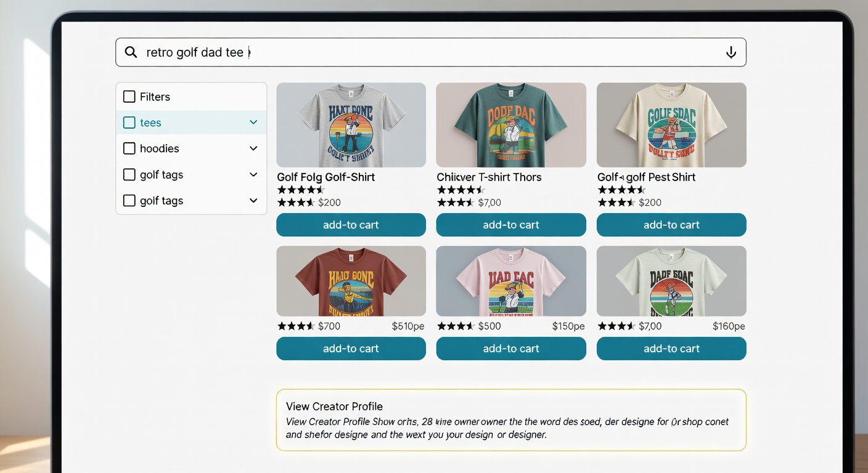Tick the golf tags checkbox directly below hoodies
This screenshot has width=868, height=473.
129,175
